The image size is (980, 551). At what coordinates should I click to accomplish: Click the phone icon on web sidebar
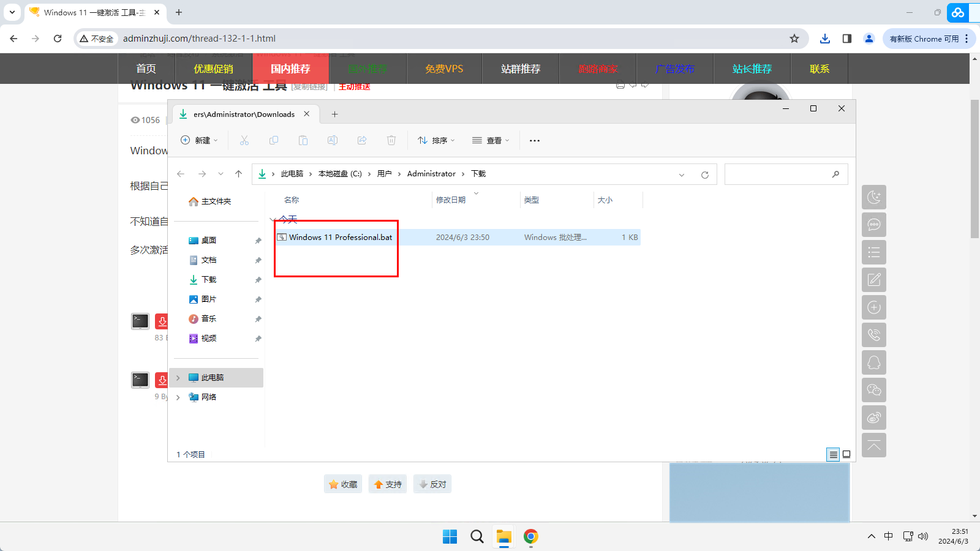click(874, 335)
